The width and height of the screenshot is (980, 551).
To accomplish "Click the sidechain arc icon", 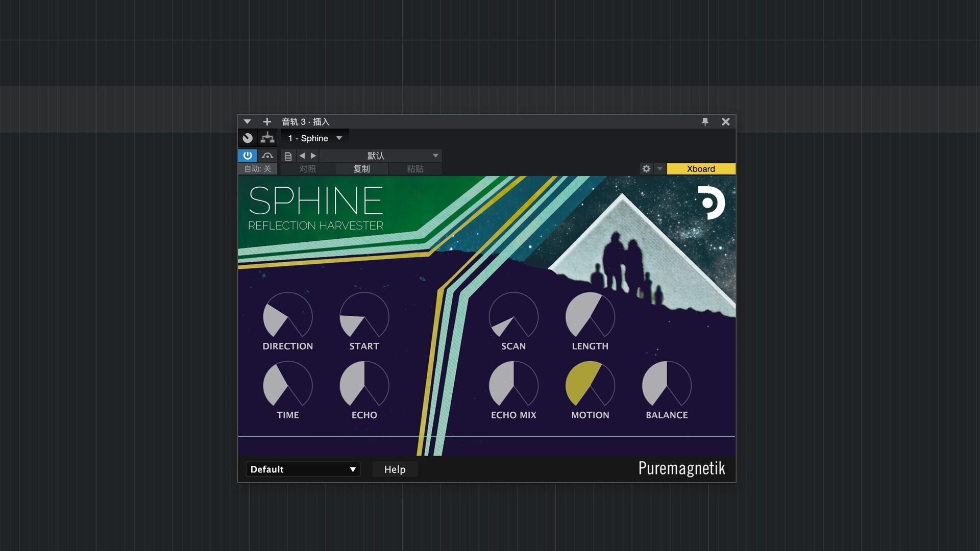I will (267, 156).
